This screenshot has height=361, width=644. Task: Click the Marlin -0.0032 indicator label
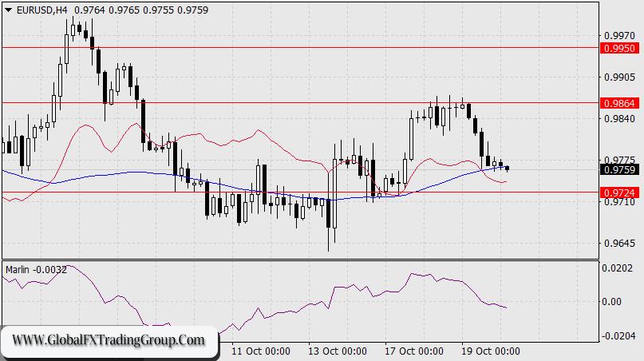pos(36,270)
